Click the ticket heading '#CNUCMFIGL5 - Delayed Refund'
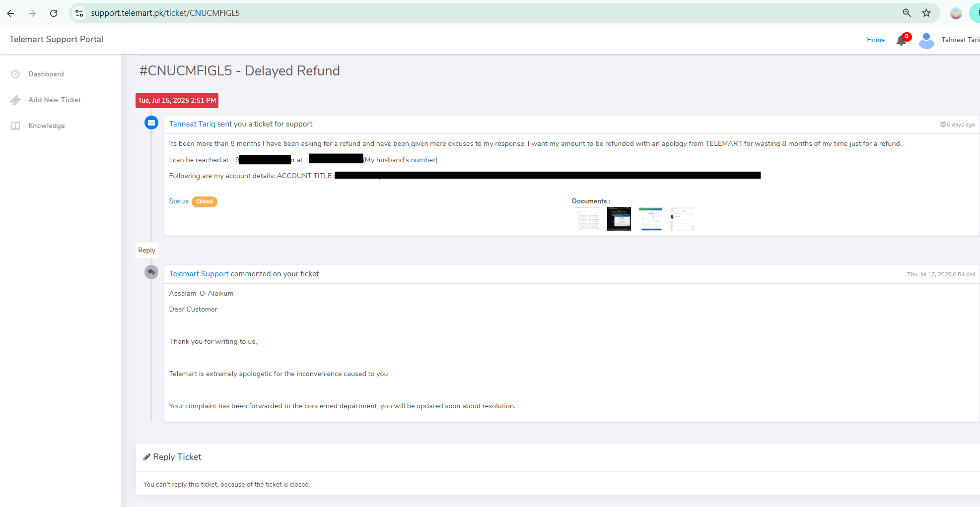Screen dimensions: 980x507 (x=239, y=71)
